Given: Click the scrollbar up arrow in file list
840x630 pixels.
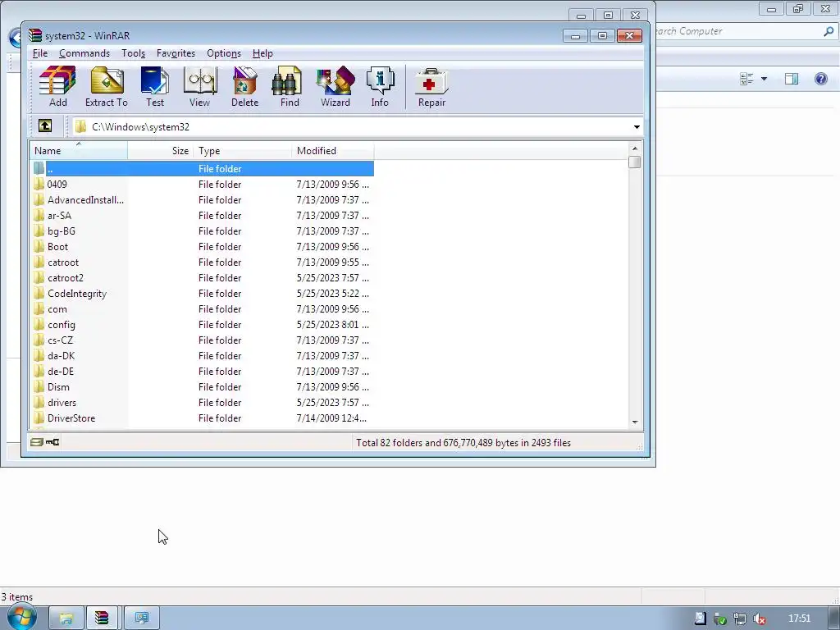Looking at the screenshot, I should point(635,148).
